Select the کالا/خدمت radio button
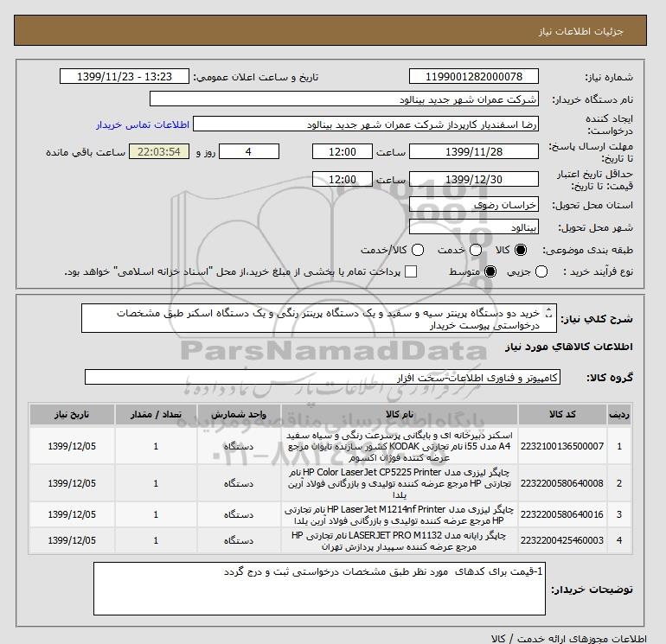666x644 pixels. 418,250
